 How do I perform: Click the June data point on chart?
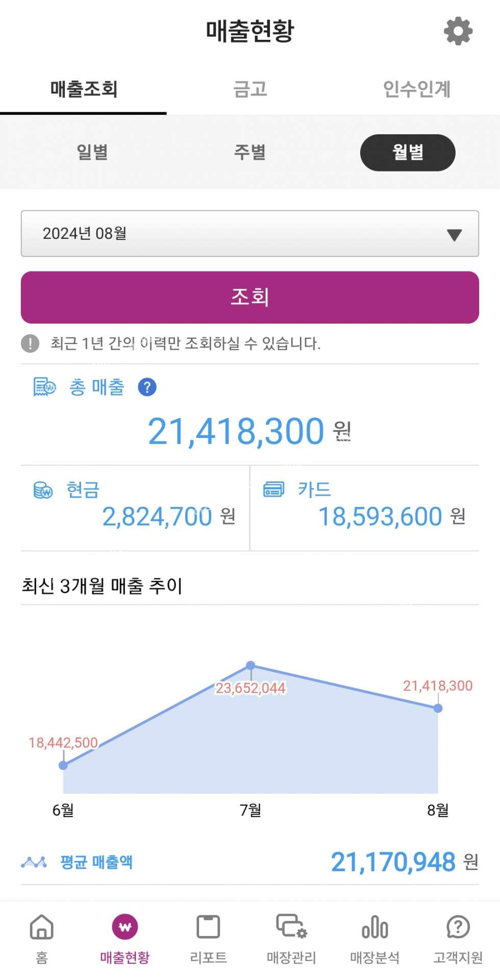point(63,765)
